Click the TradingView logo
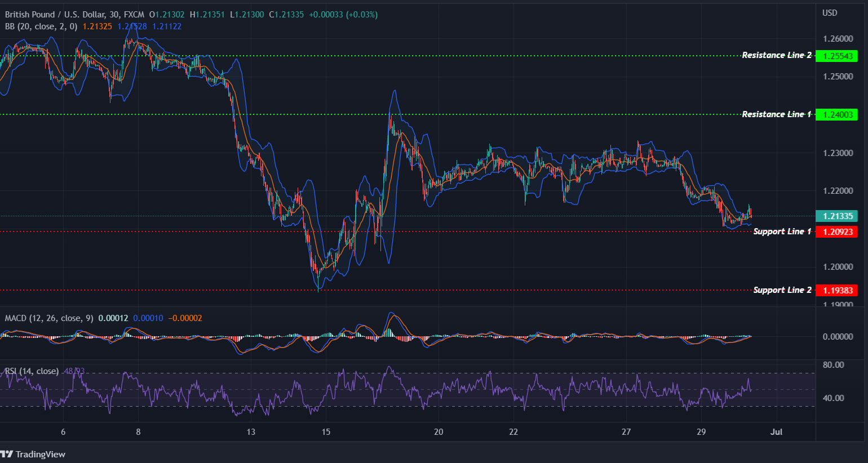 point(34,454)
